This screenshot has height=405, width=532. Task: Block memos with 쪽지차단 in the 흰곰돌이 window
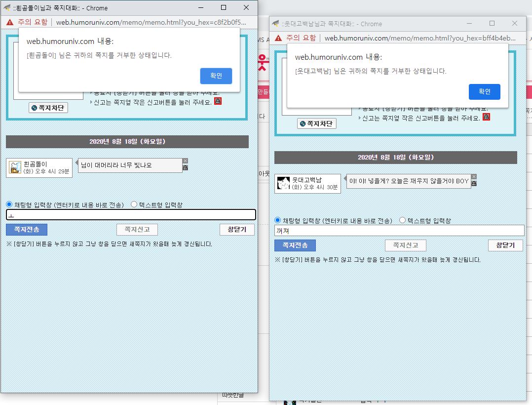48,108
